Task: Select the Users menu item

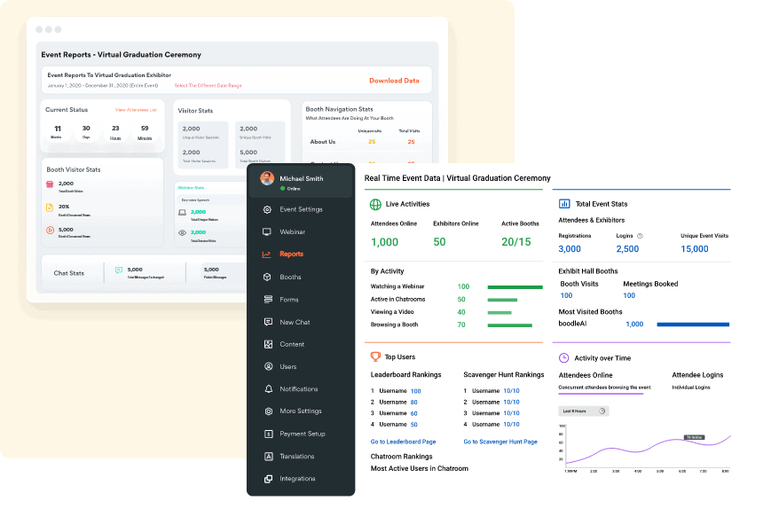Action: [x=287, y=366]
